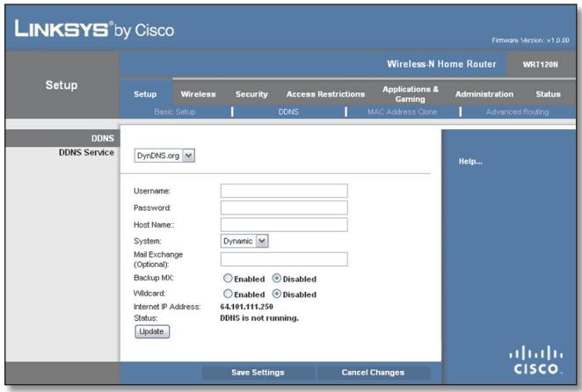Go to Access Restrictions tab
Screen dimensions: 582x392
pos(325,94)
